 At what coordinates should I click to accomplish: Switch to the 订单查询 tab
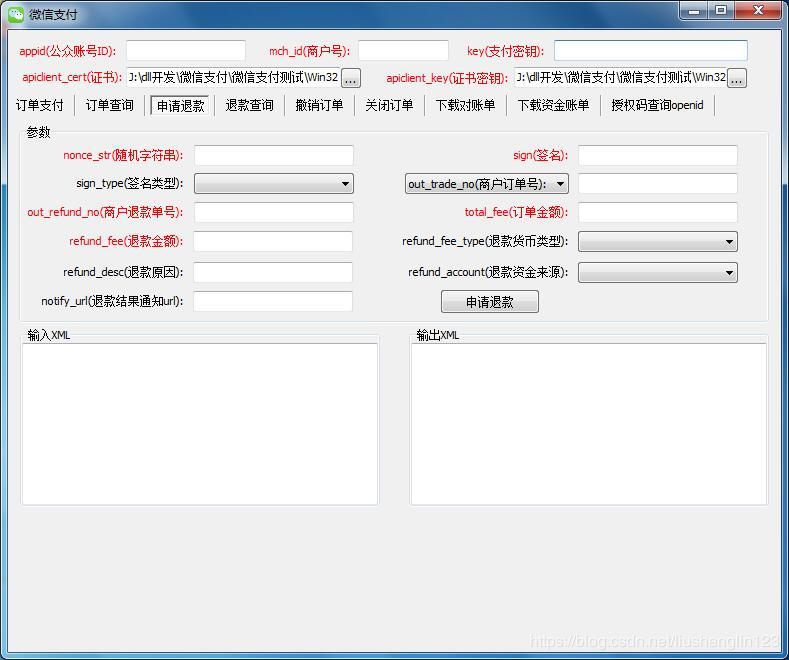(x=110, y=105)
